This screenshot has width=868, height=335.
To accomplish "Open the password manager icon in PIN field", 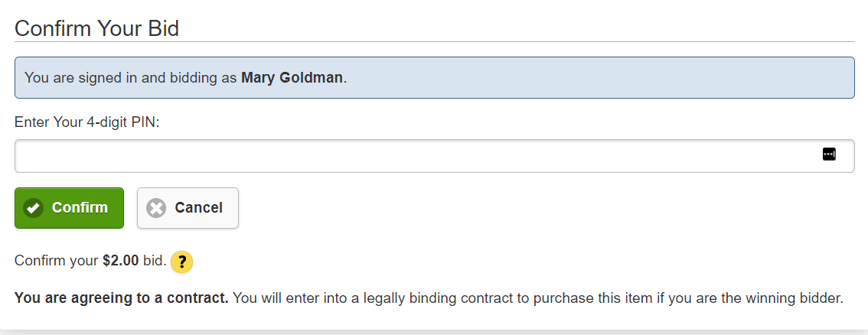I will (829, 154).
